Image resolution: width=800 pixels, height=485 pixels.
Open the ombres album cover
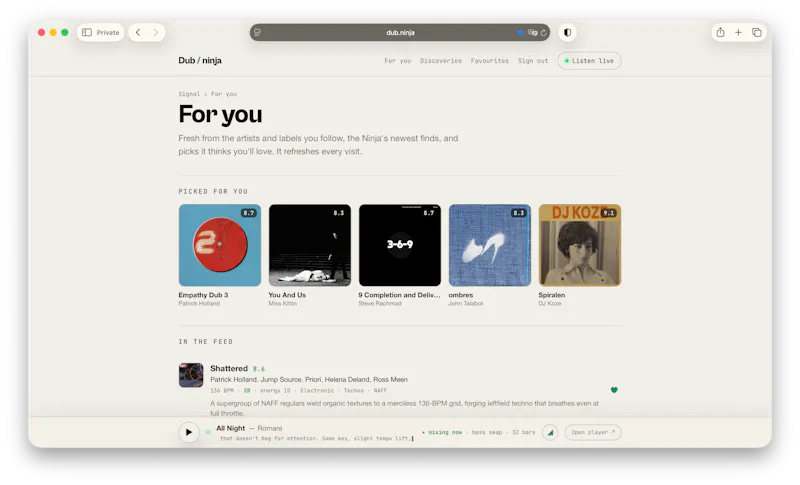click(490, 245)
